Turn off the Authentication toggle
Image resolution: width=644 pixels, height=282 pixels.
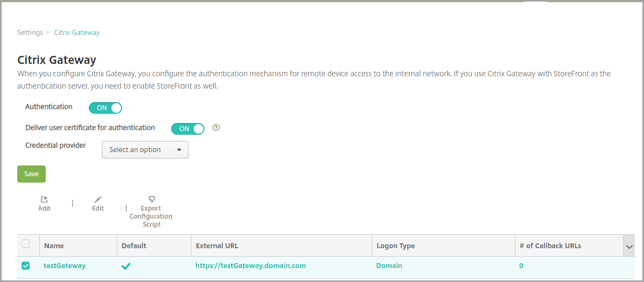point(105,108)
